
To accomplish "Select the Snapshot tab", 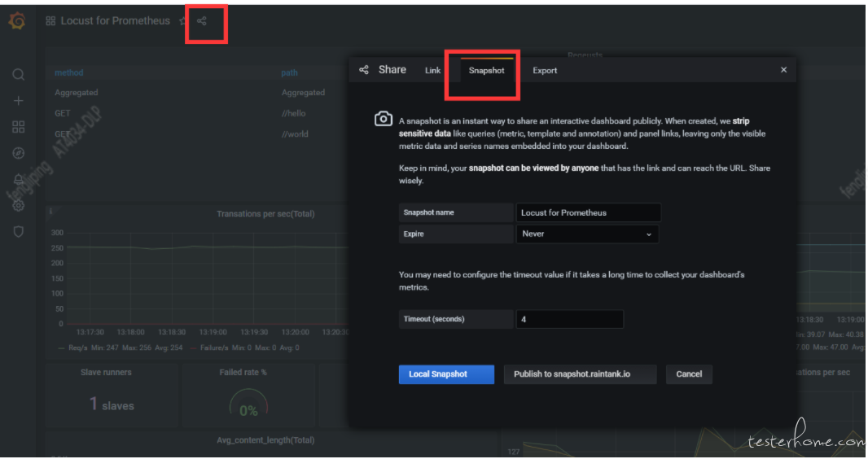I will point(486,70).
